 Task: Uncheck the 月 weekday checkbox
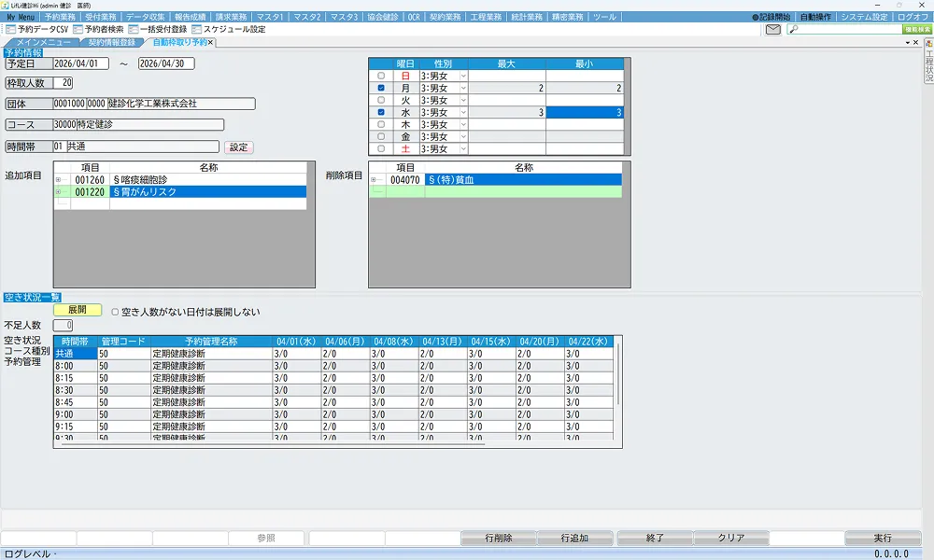[x=381, y=88]
